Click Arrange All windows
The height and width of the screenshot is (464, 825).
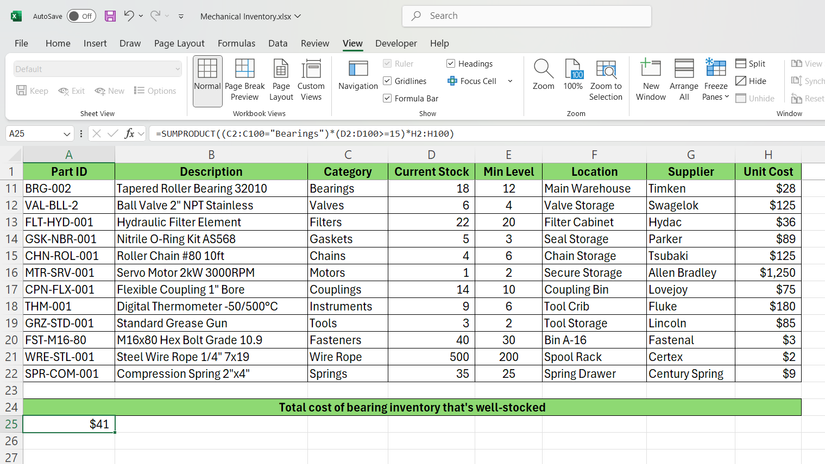click(x=684, y=80)
